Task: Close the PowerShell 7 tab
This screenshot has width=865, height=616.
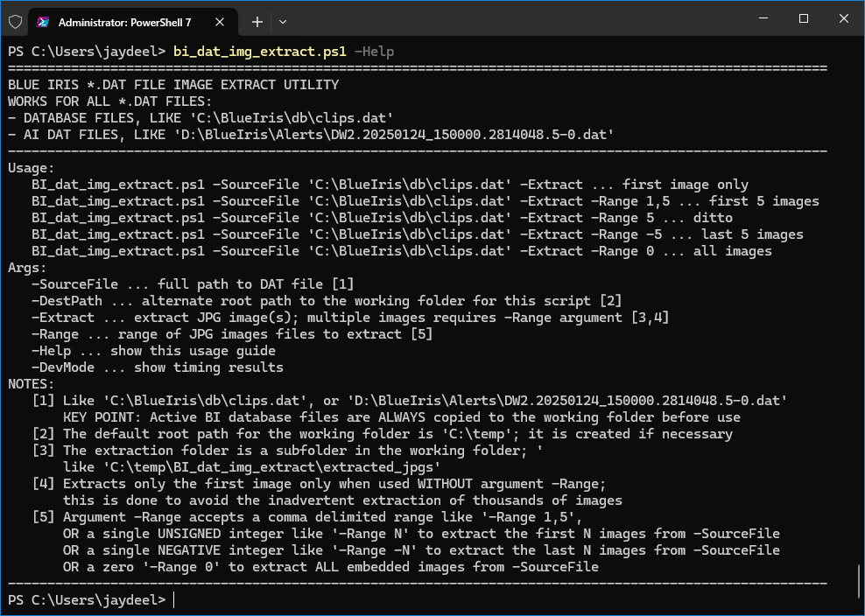Action: 220,22
